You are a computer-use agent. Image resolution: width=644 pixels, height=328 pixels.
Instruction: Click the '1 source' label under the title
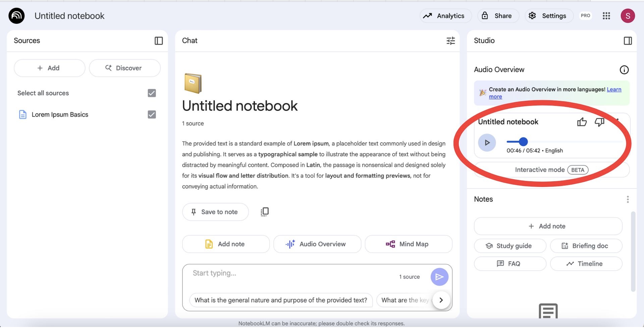pos(193,124)
